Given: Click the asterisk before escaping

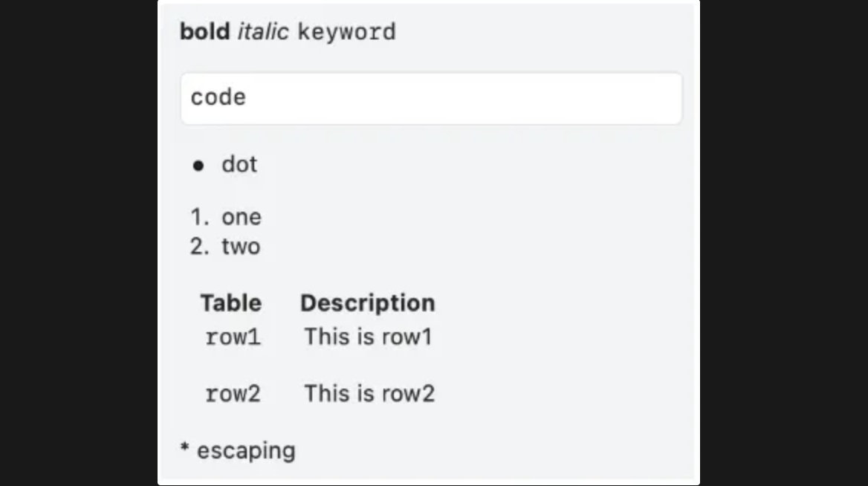Looking at the screenshot, I should (x=185, y=449).
